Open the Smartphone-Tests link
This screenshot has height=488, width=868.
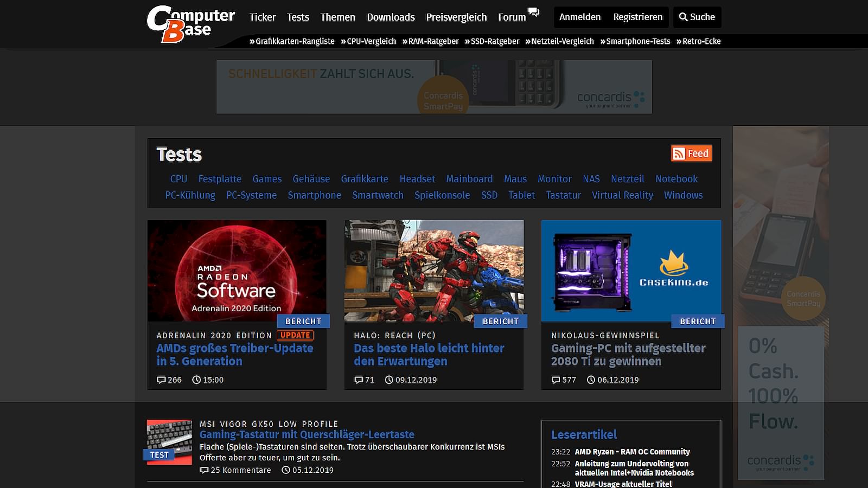tap(635, 41)
